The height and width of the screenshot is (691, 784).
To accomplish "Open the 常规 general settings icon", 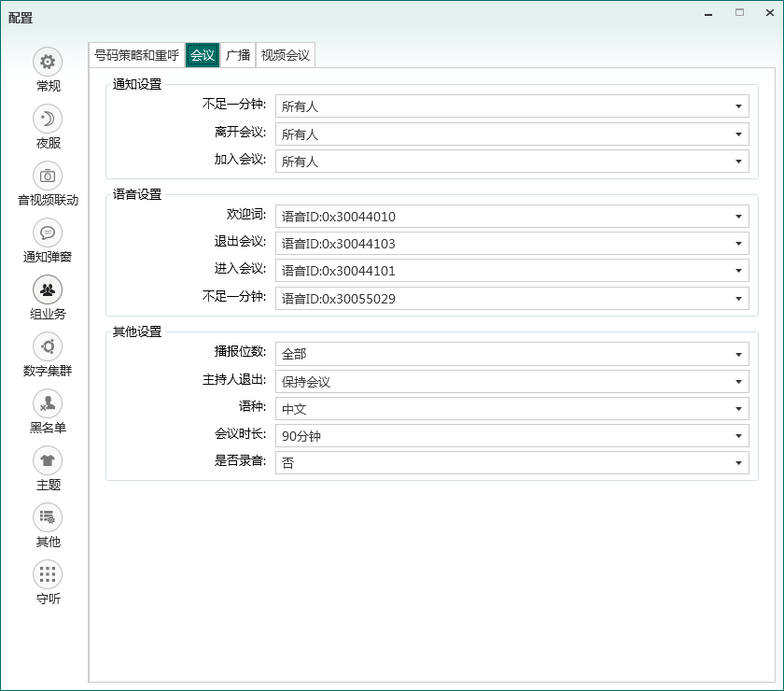I will point(48,62).
